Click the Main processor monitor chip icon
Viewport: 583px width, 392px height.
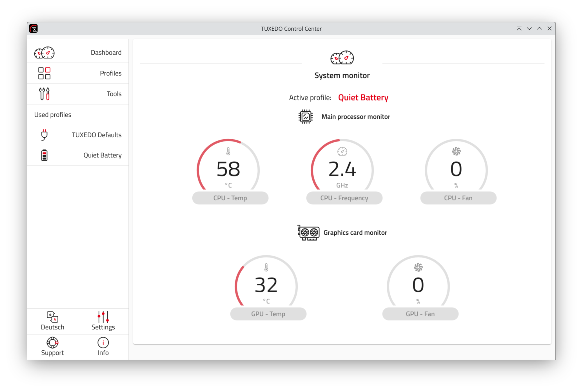coord(305,116)
